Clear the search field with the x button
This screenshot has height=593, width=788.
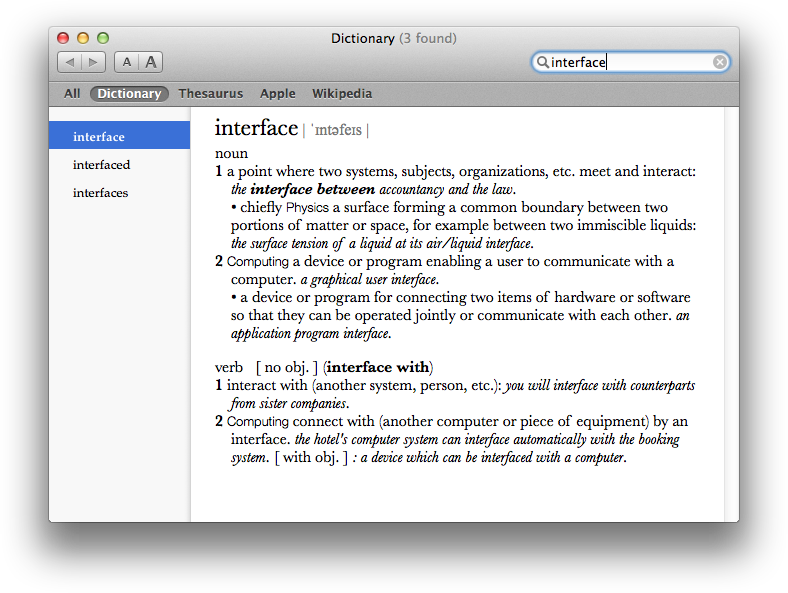tap(719, 62)
